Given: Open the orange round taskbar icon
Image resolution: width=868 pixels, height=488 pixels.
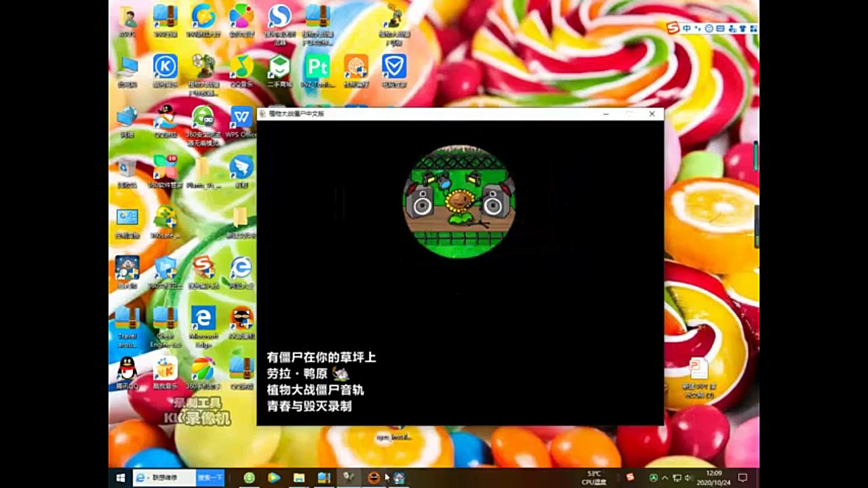Looking at the screenshot, I should coord(373,478).
